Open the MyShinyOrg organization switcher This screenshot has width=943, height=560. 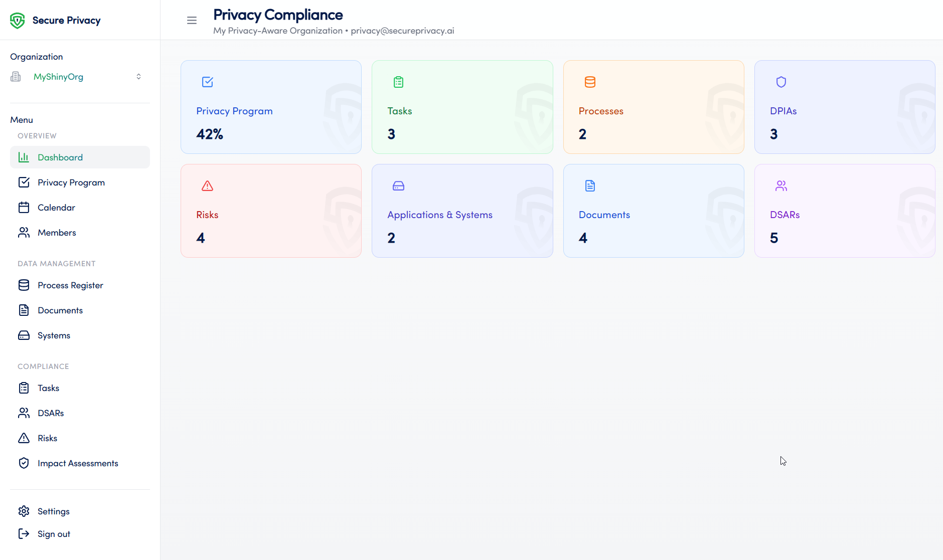click(x=58, y=76)
